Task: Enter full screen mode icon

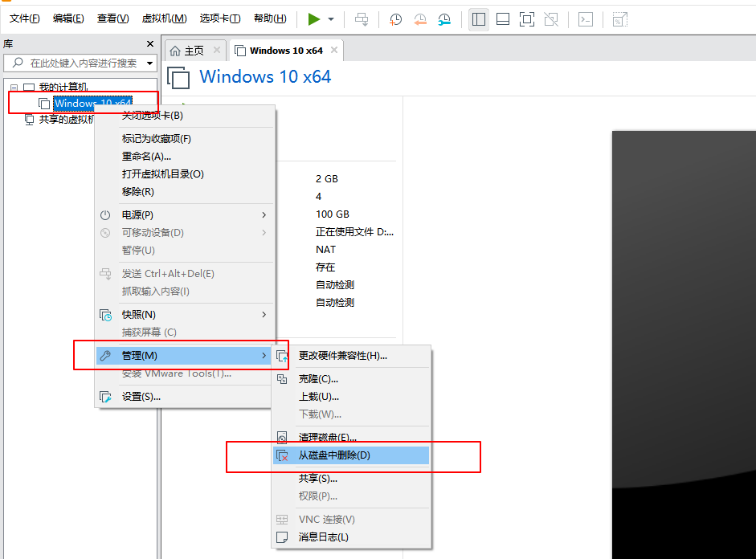Action: [x=526, y=19]
